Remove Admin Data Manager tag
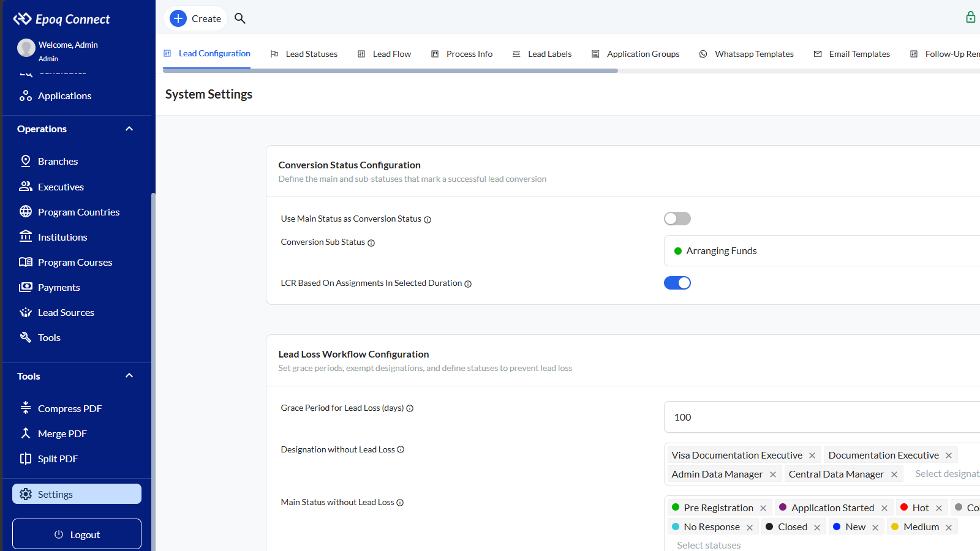 [773, 474]
